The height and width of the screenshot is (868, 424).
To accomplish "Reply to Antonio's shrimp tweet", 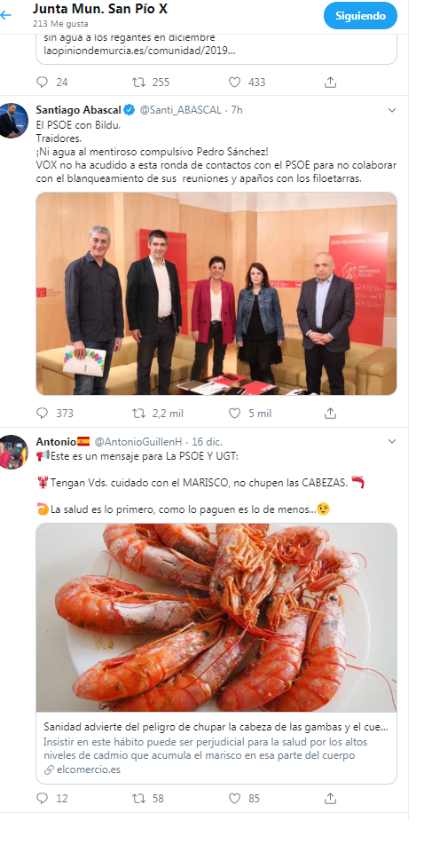I will 43,798.
